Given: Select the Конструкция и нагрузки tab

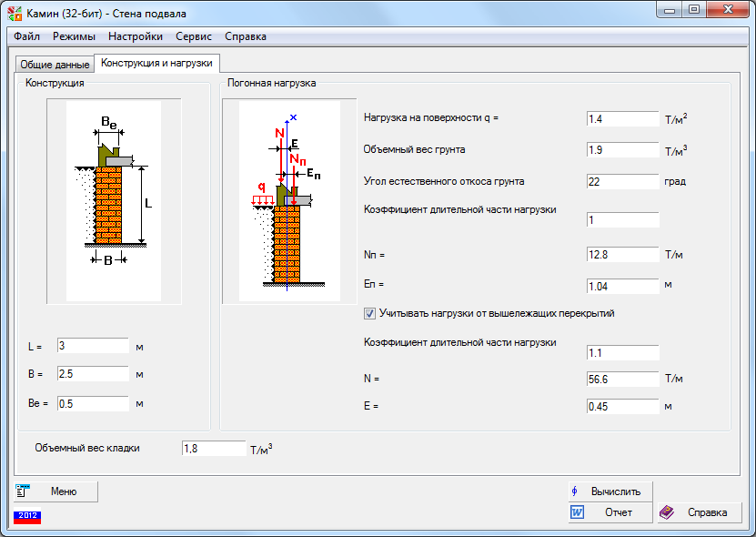Looking at the screenshot, I should click(x=156, y=63).
